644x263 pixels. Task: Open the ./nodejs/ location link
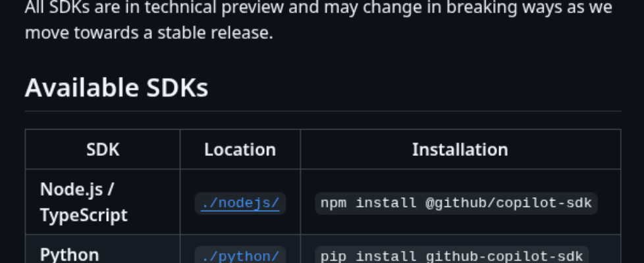point(240,203)
